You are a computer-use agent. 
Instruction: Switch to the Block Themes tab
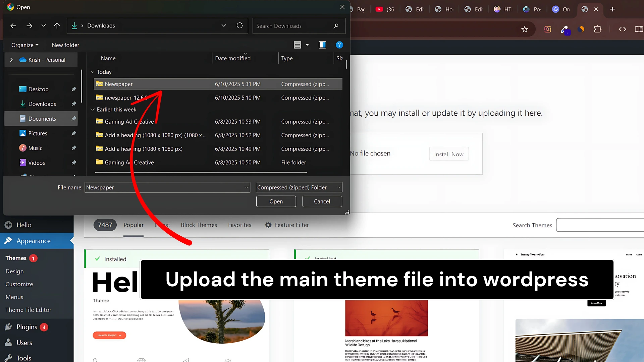199,225
